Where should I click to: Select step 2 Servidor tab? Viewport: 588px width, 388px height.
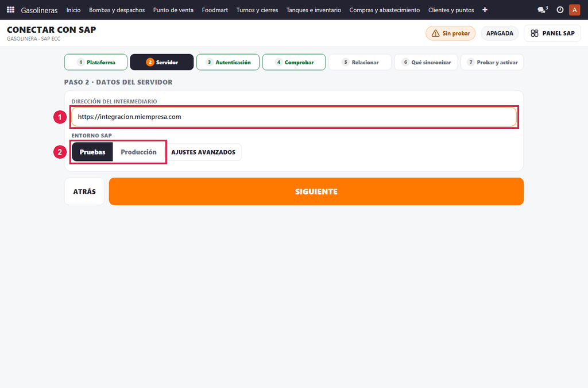tap(161, 62)
